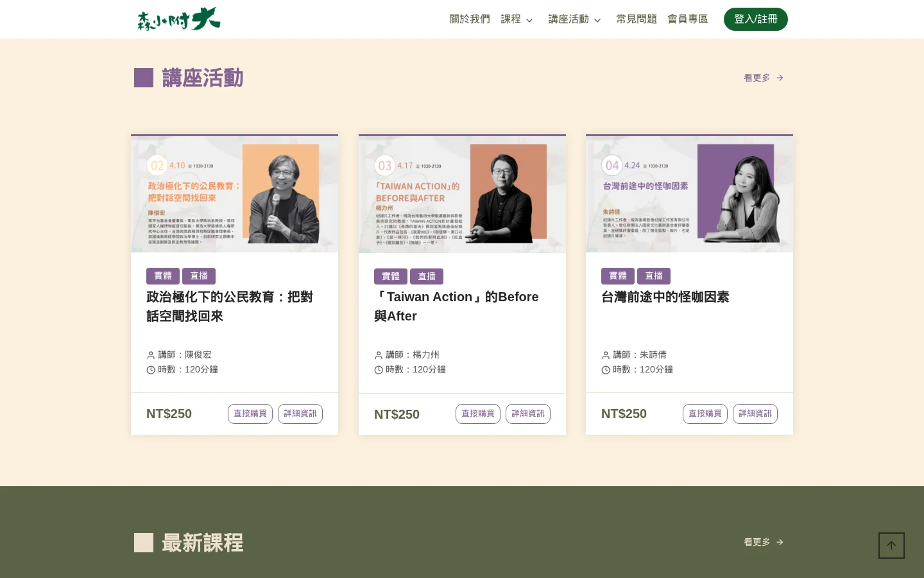Click the 講座活動 section heading
924x578 pixels.
[x=203, y=78]
